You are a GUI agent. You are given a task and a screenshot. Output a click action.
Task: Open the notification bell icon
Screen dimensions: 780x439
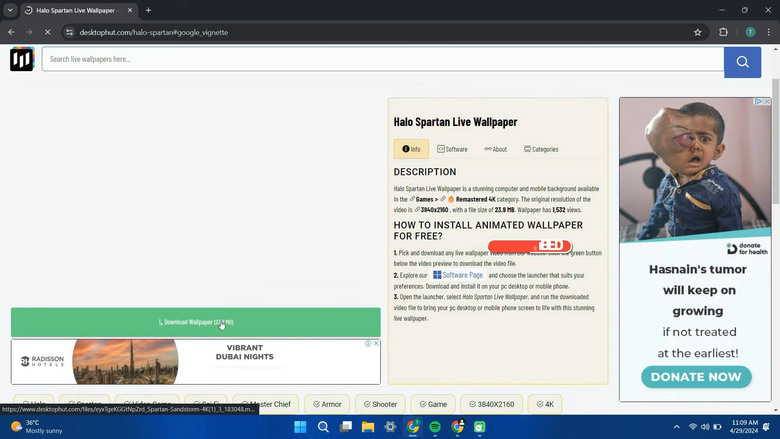767,427
